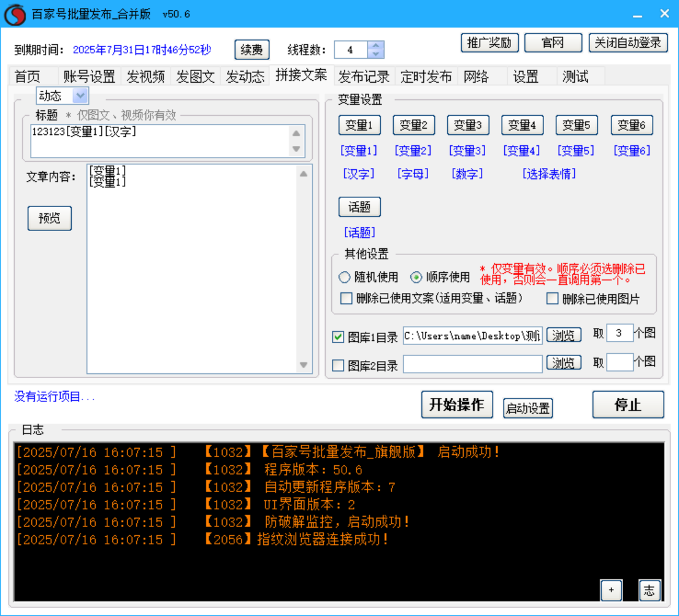Image resolution: width=679 pixels, height=616 pixels.
Task: Check 删除已使用文案 checkbox
Action: coord(346,298)
